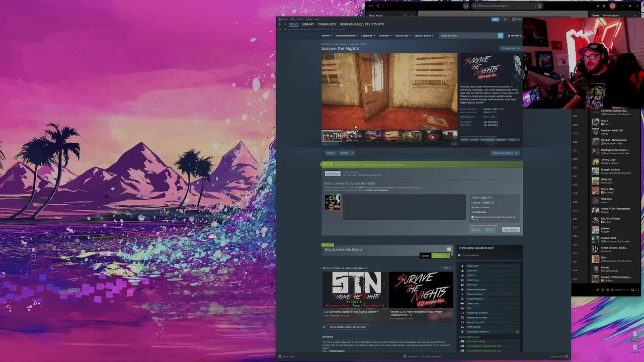Click the blue announcements button in Steam header
The height and width of the screenshot is (362, 644).
tap(495, 19)
